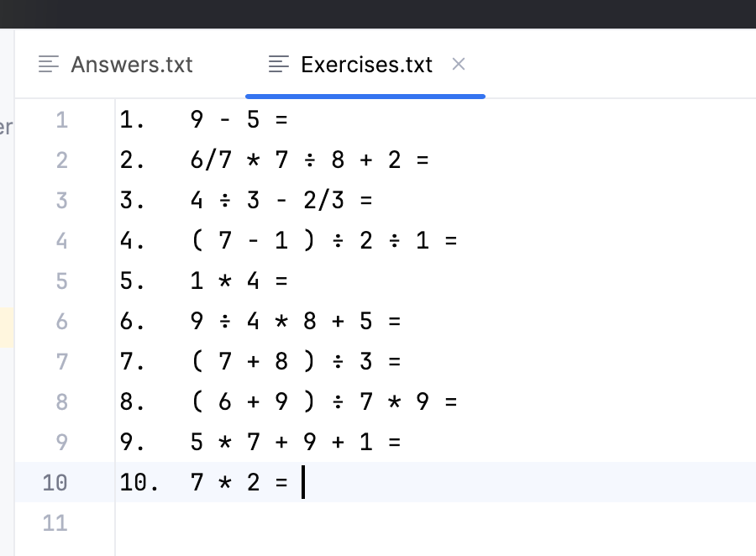The height and width of the screenshot is (556, 756).
Task: Click the Exercises.txt file type icon
Action: (x=279, y=65)
